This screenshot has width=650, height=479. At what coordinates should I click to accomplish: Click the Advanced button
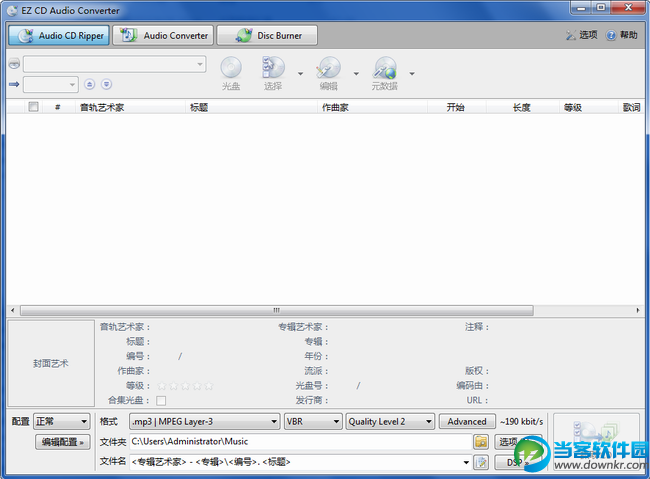click(467, 421)
